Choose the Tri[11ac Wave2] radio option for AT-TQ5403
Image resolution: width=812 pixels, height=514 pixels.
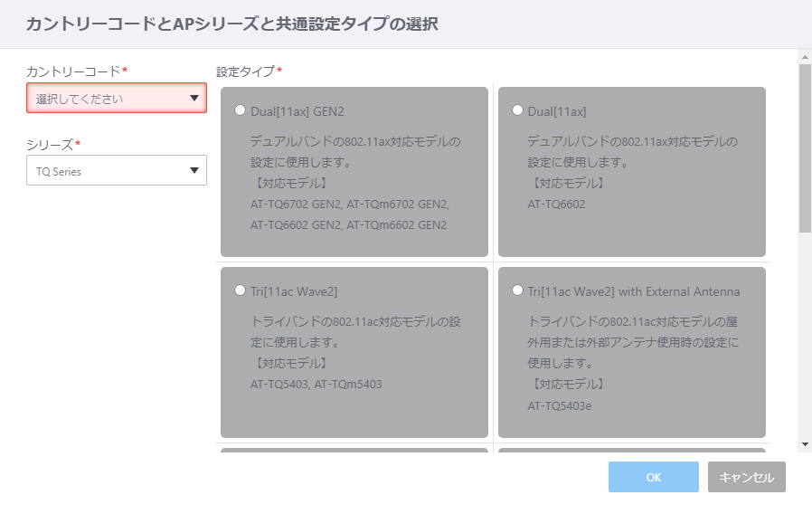point(240,290)
